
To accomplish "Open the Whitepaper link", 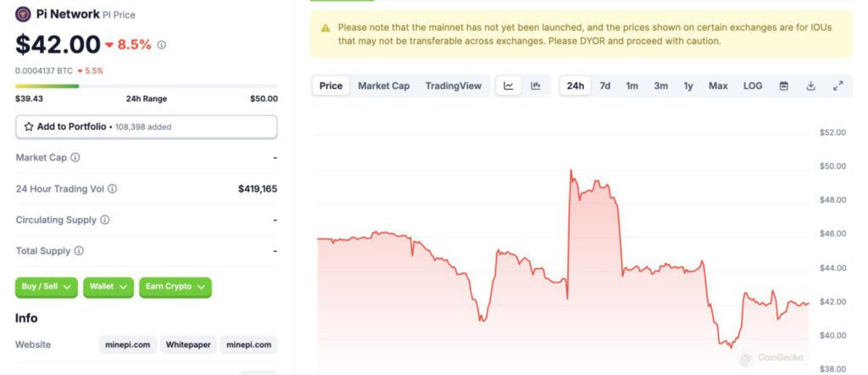I will (188, 344).
